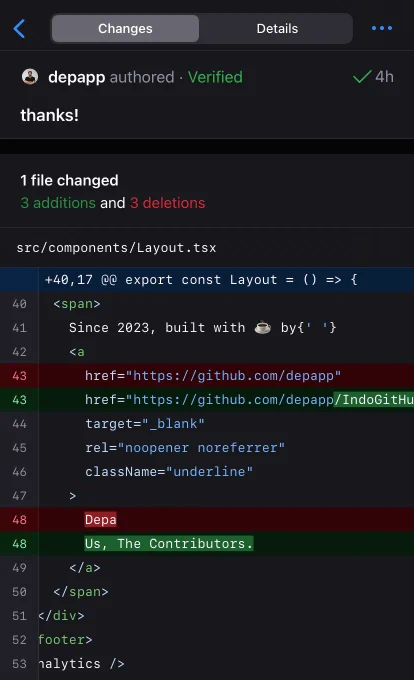Select line 50 with </span> tag
414x680 pixels.
[x=207, y=592]
